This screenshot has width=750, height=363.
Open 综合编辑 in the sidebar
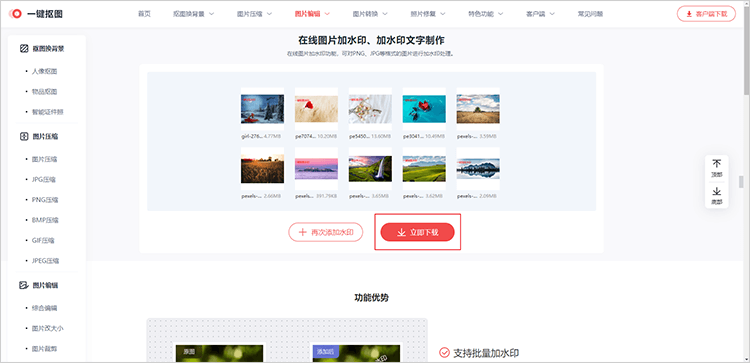tap(45, 308)
